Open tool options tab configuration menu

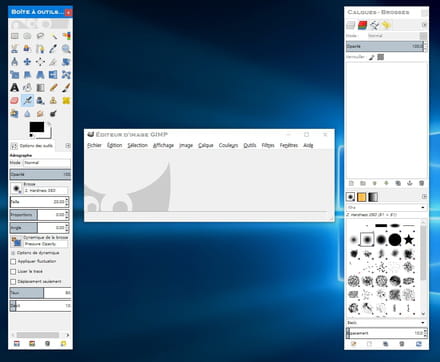coord(68,146)
